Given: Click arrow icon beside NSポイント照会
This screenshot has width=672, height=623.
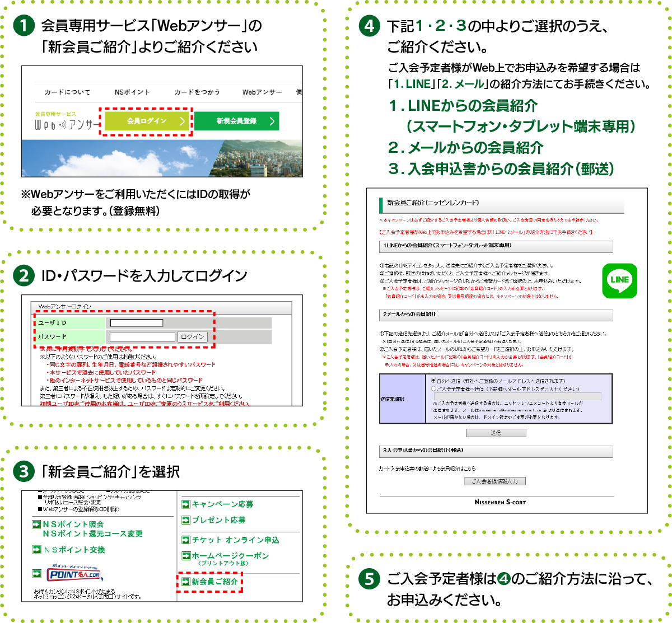Looking at the screenshot, I should [x=37, y=524].
